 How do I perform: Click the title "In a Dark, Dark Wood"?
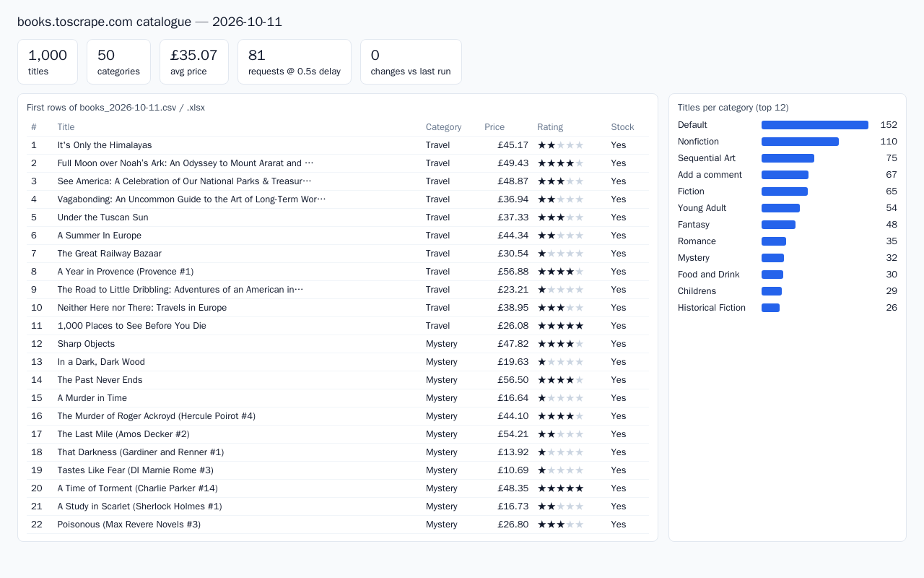pos(101,362)
